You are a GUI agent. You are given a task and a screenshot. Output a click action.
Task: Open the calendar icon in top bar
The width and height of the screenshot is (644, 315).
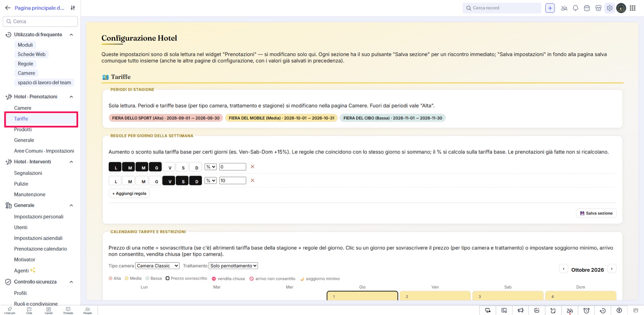pyautogui.click(x=587, y=8)
